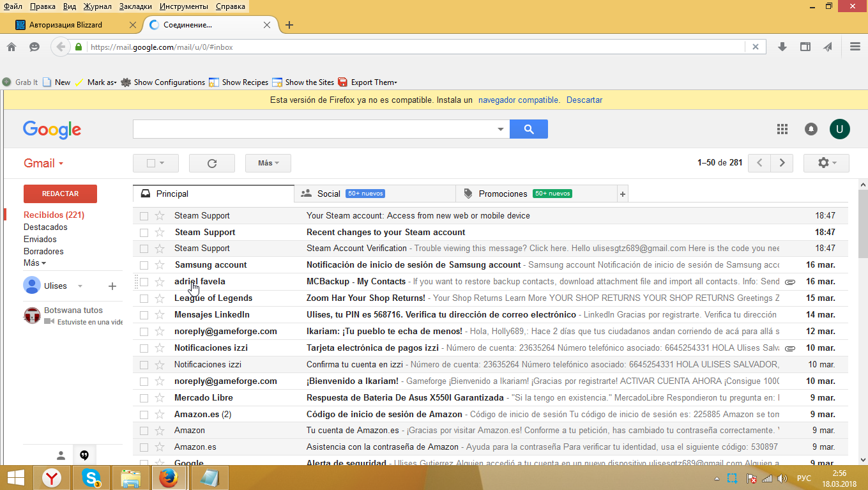Expand Gmail search options arrow

501,129
